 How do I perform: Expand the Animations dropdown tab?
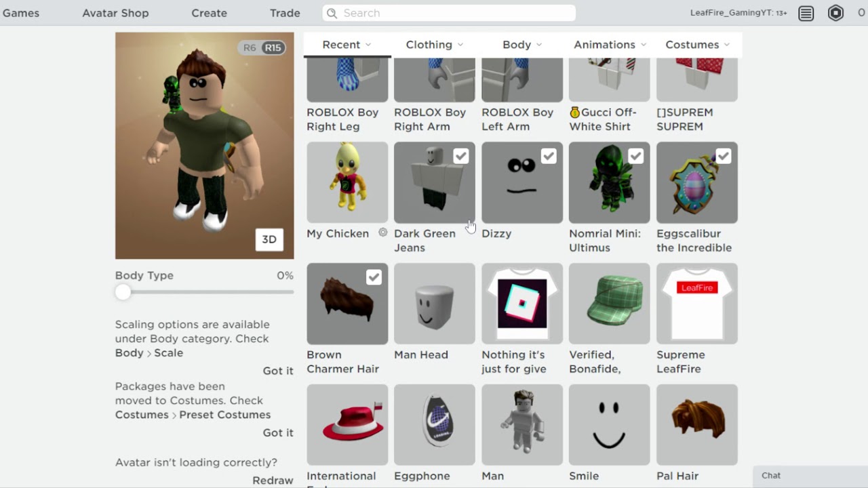coord(610,45)
